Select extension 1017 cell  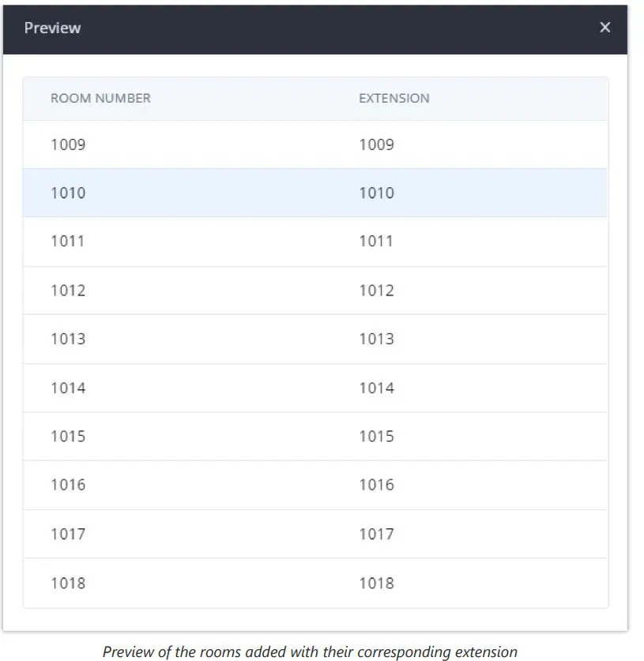(x=376, y=535)
